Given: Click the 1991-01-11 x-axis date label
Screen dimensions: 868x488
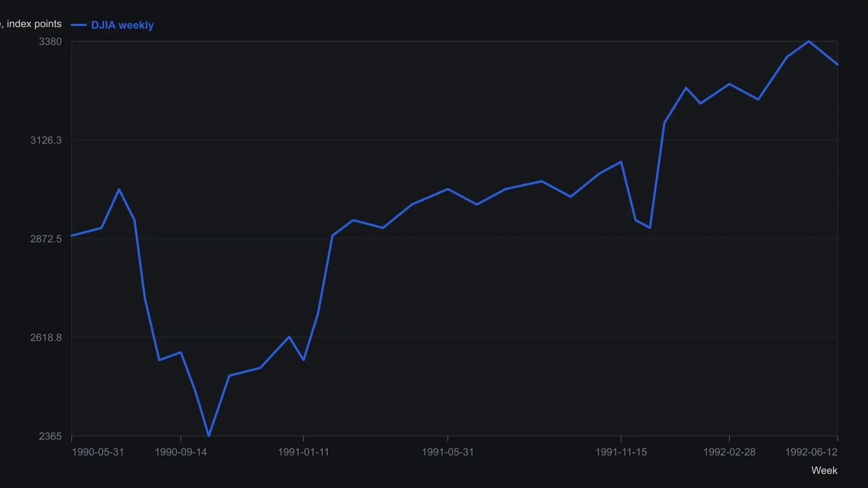Looking at the screenshot, I should (303, 452).
